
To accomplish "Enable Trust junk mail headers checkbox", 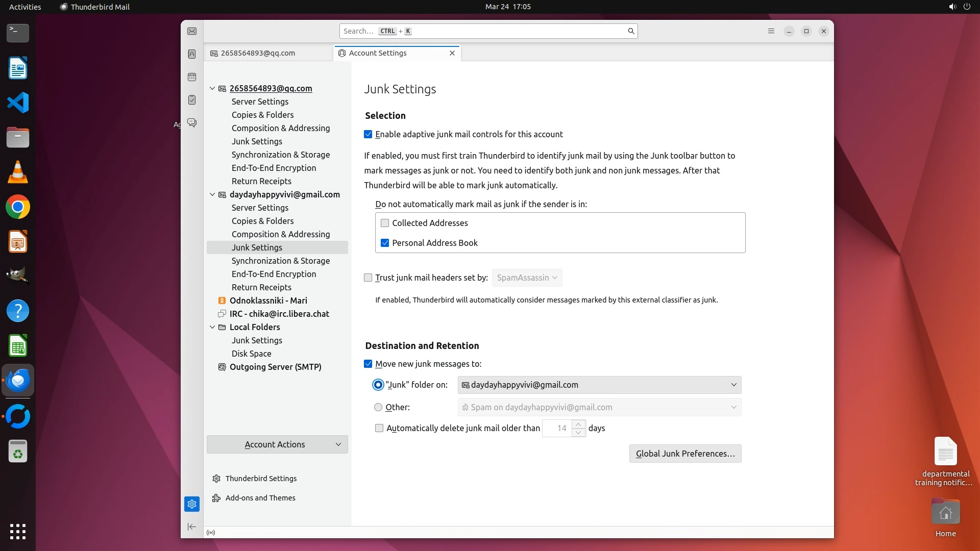I will 368,278.
